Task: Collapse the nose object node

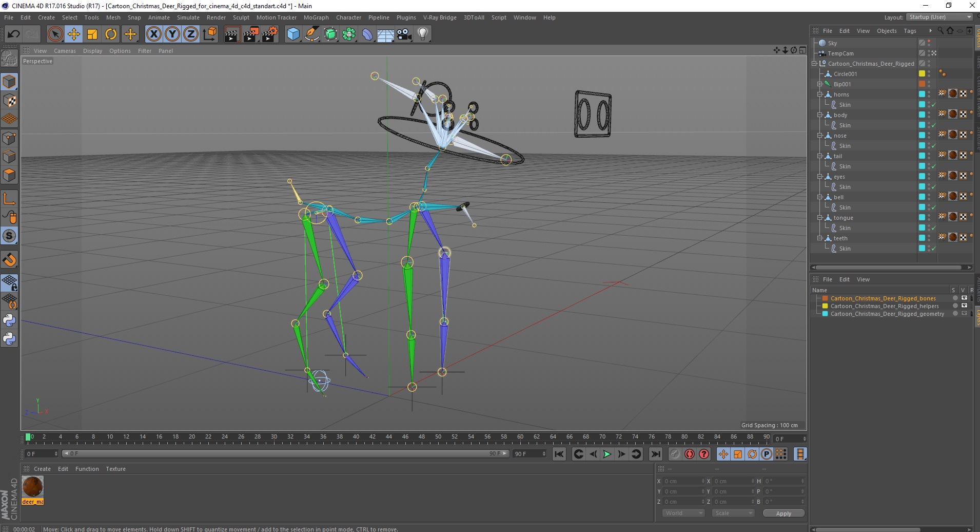Action: (820, 136)
